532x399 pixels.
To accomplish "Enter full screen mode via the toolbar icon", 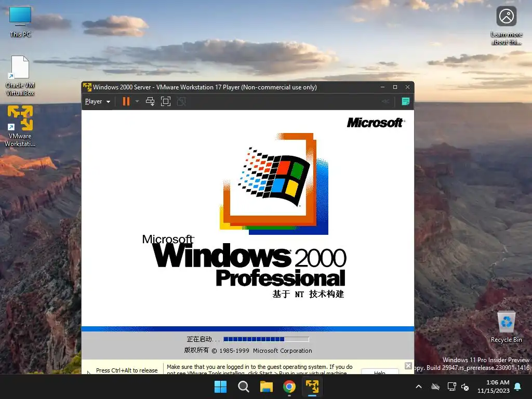I will (166, 101).
